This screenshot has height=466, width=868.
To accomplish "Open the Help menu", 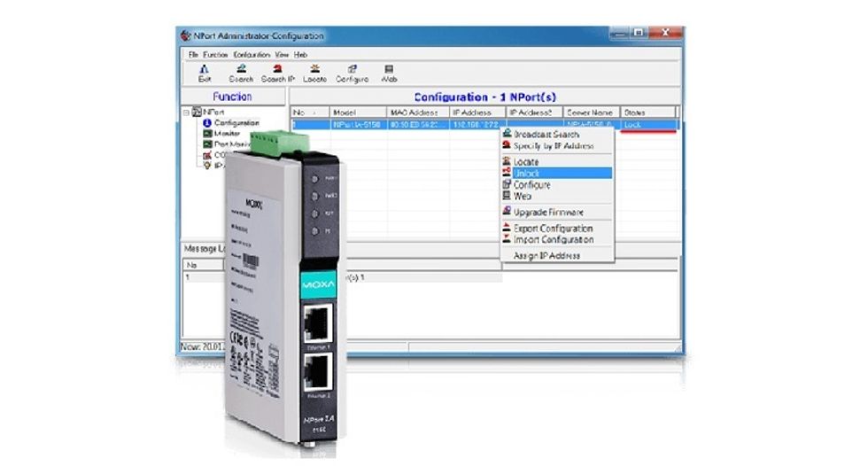I will (300, 55).
